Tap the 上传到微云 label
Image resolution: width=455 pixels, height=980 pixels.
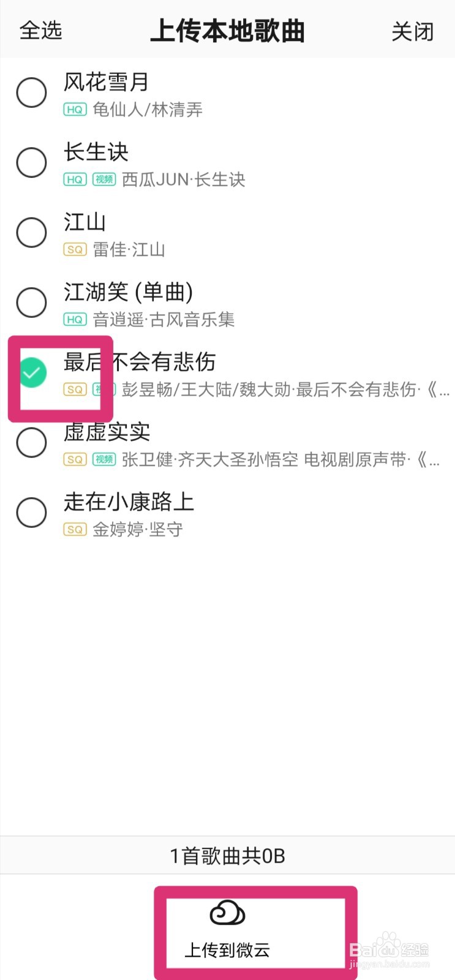(227, 950)
